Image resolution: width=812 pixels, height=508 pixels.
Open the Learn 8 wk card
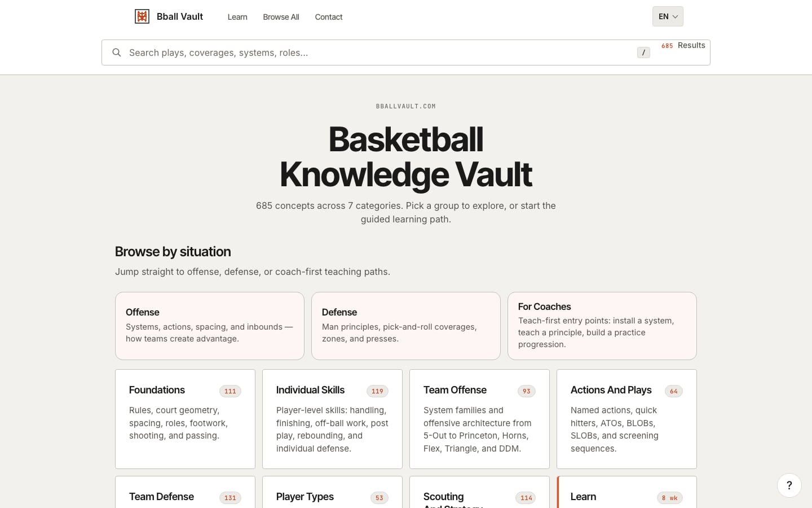tap(626, 492)
